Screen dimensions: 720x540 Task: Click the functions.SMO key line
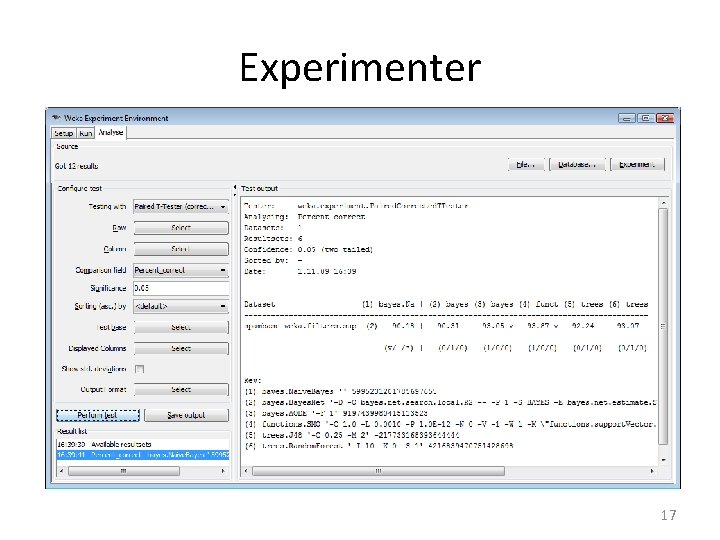[x=450, y=424]
